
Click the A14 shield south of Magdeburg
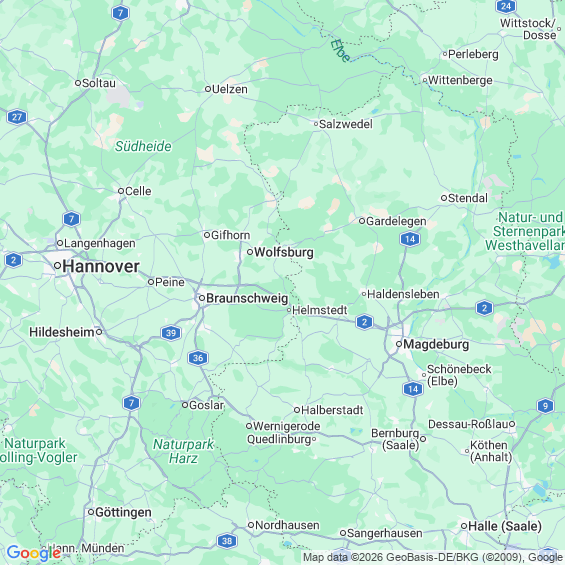point(413,389)
